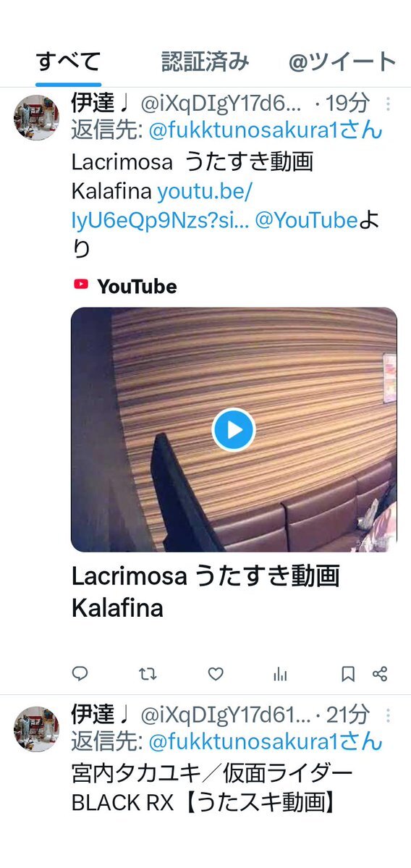Viewport: 411px width, 868px height.
Task: Open the red YouTube logo source label
Action: point(125,286)
